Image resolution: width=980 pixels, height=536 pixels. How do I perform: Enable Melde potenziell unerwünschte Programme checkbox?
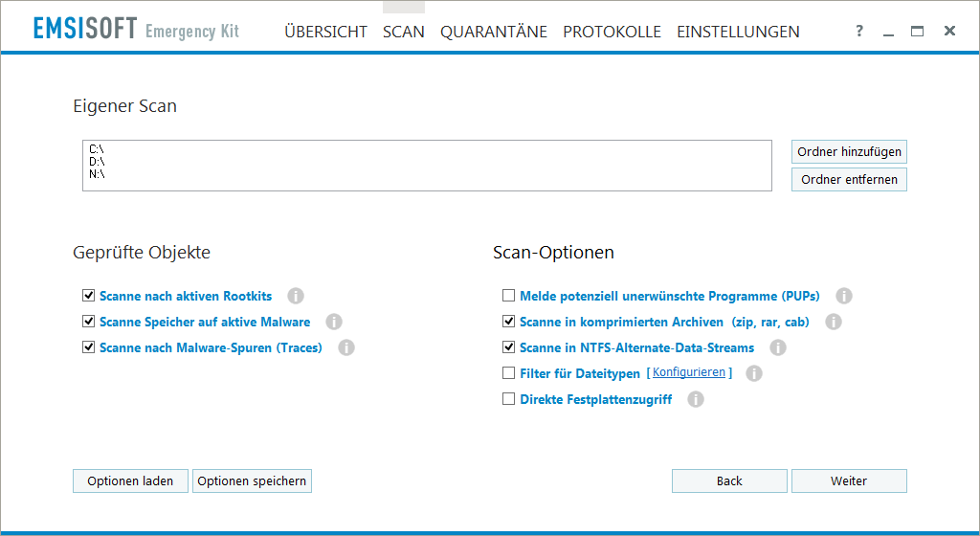(x=509, y=296)
